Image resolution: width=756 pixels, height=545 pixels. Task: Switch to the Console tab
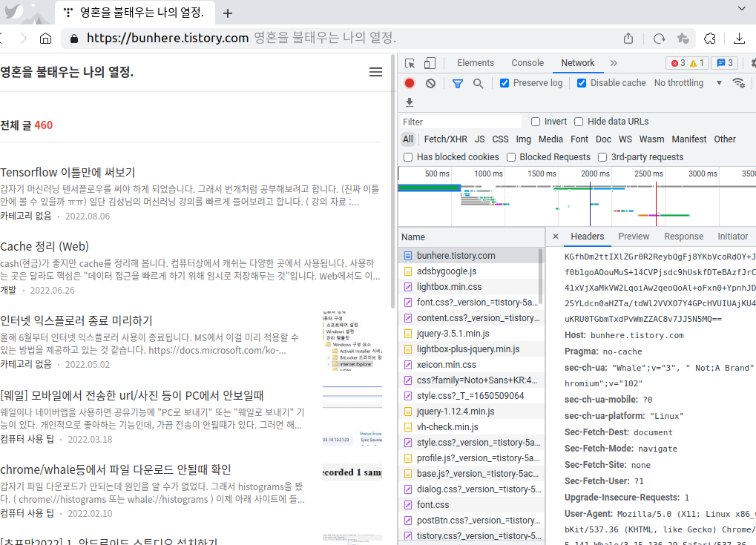[x=527, y=63]
